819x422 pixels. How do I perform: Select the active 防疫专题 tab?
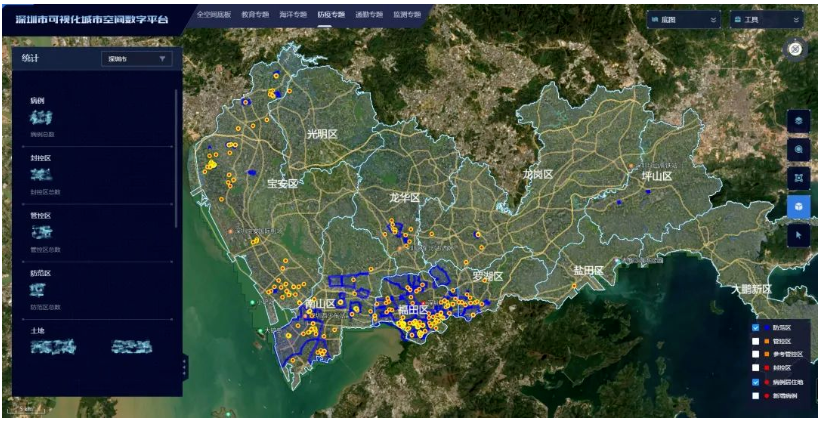331,15
